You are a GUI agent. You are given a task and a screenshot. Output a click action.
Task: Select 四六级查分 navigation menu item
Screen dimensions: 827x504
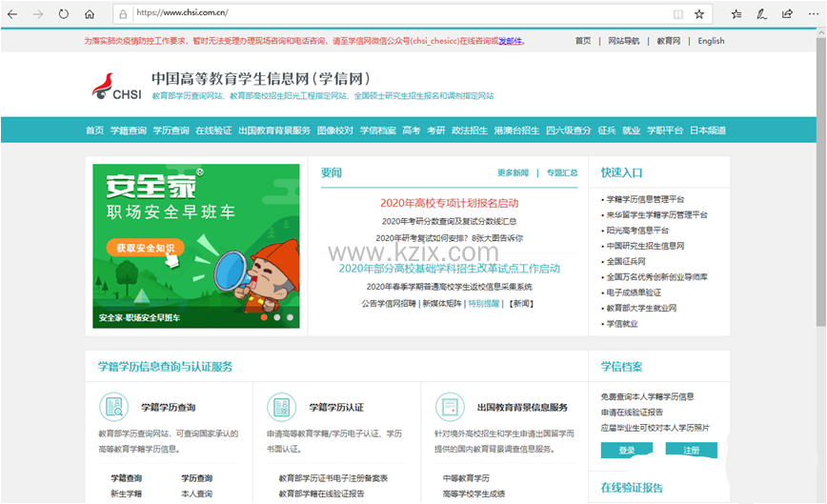(568, 131)
